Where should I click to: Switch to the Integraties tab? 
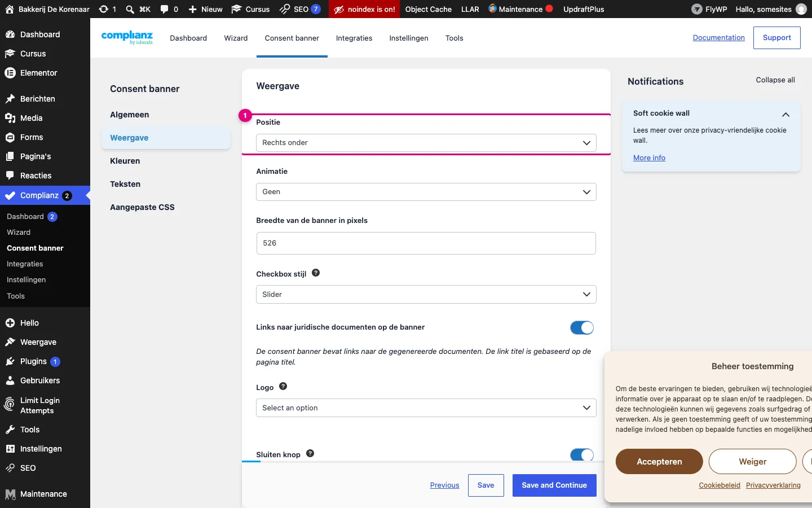click(x=354, y=38)
